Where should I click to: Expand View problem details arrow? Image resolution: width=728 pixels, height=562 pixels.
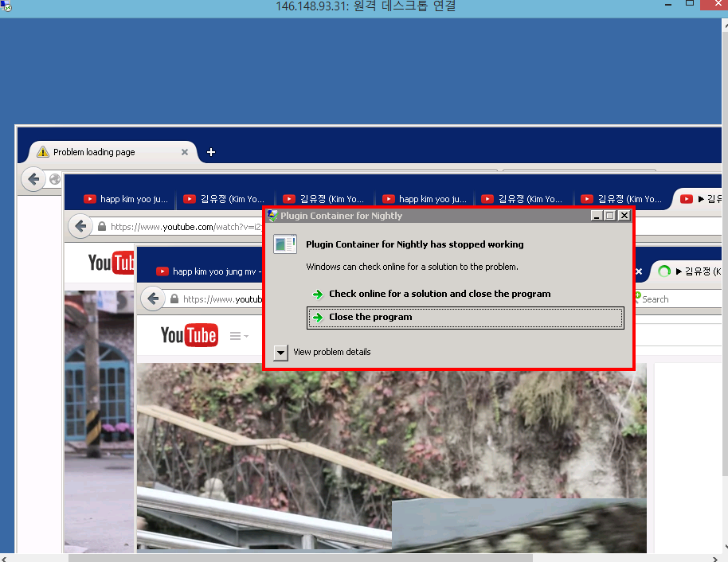[x=280, y=353]
